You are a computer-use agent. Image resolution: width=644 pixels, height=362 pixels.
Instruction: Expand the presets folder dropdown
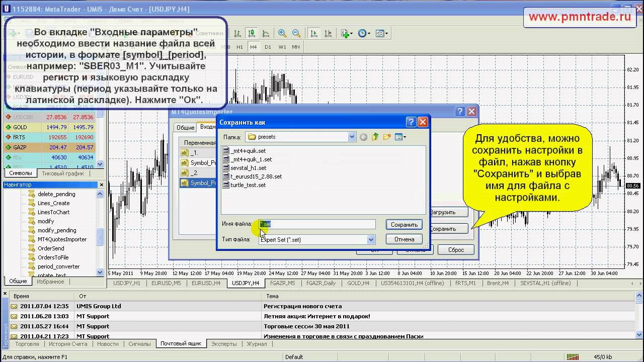pos(352,137)
